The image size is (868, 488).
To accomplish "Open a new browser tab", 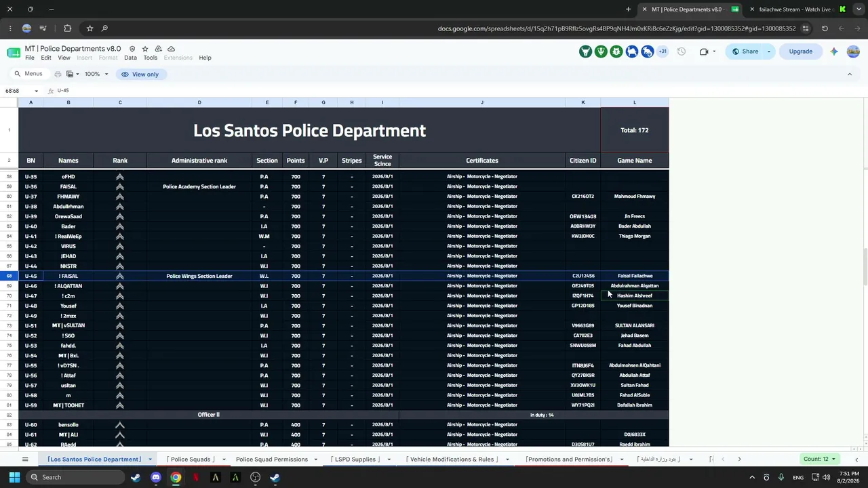I will (628, 9).
